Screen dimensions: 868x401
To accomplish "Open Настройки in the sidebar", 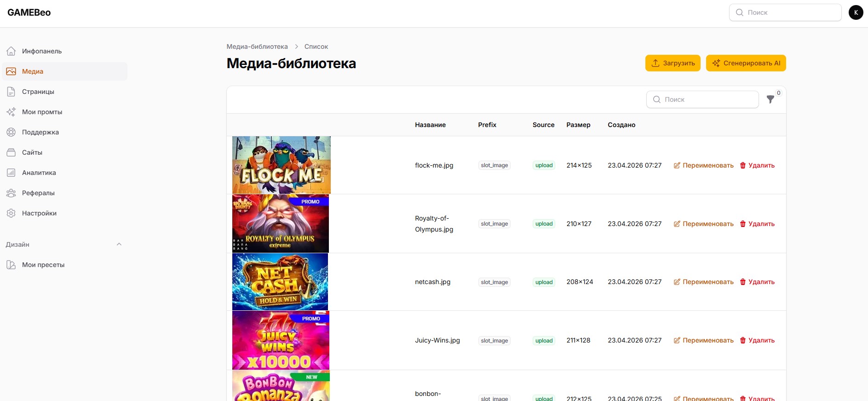I will click(65, 213).
